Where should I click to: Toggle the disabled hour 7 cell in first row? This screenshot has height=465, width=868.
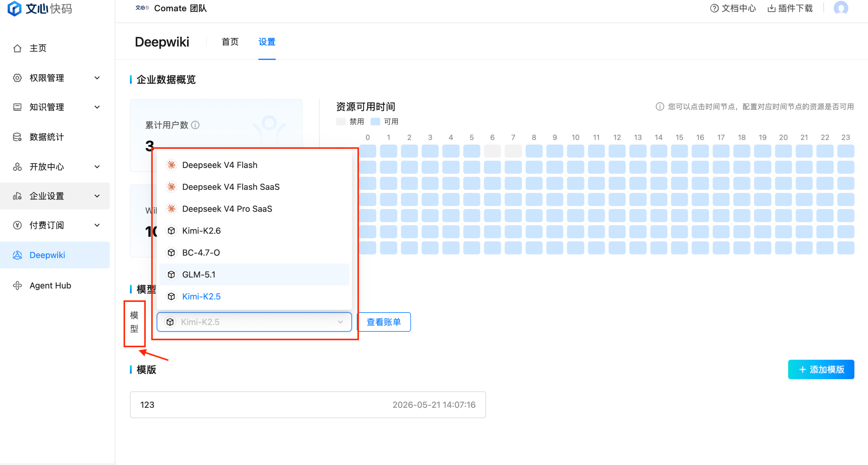coord(513,151)
